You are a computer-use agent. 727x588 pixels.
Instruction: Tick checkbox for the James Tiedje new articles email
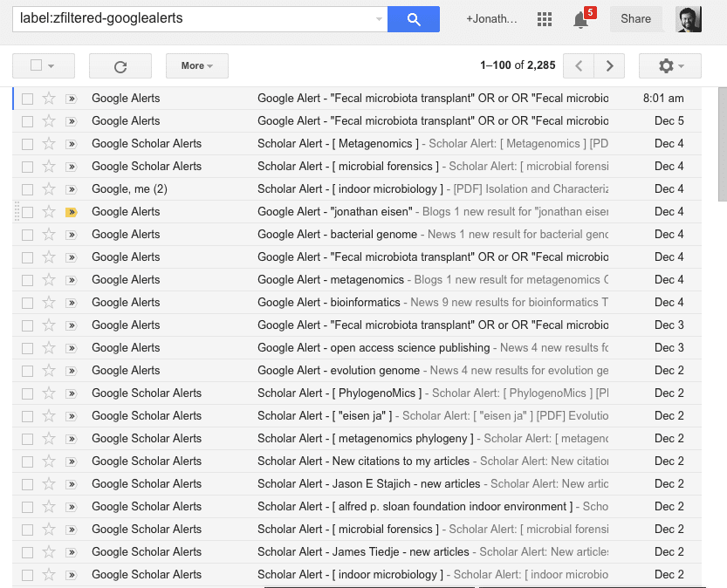point(28,552)
